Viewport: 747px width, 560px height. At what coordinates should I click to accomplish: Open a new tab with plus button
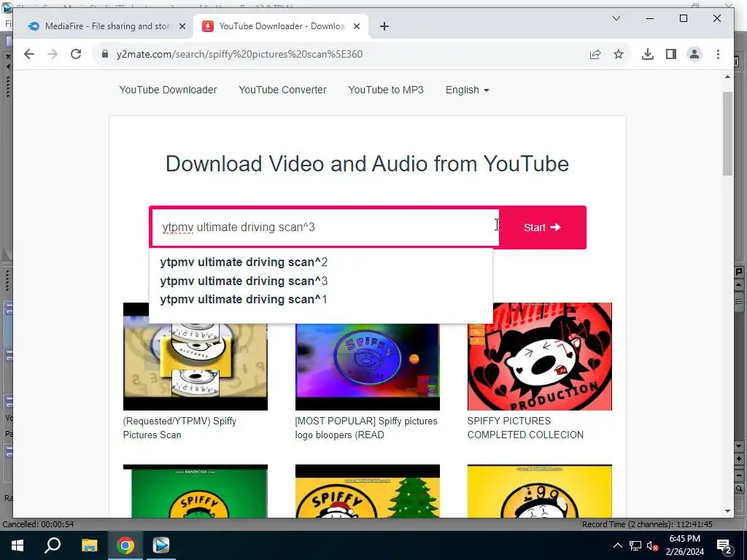coord(384,26)
